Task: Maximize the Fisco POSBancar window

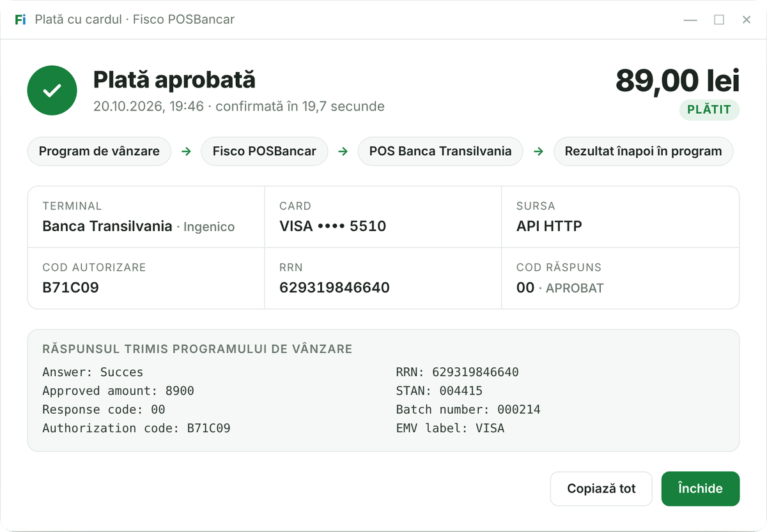Action: click(x=719, y=20)
